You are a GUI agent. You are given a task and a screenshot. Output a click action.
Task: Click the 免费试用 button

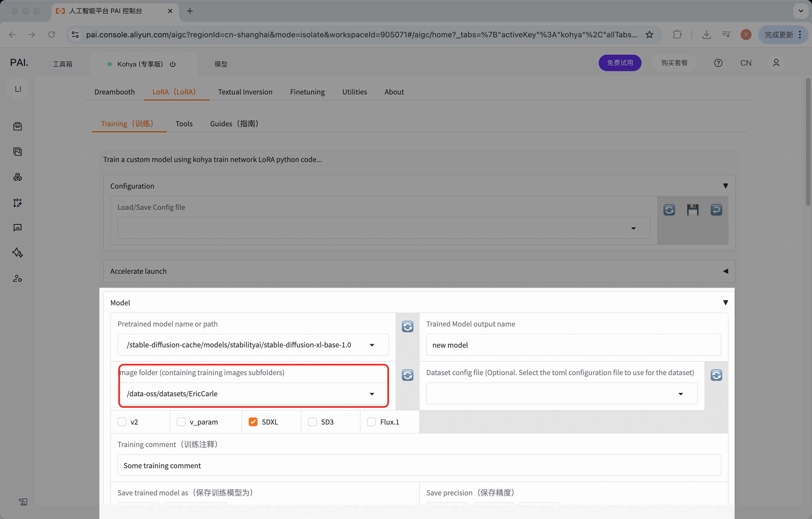(620, 63)
